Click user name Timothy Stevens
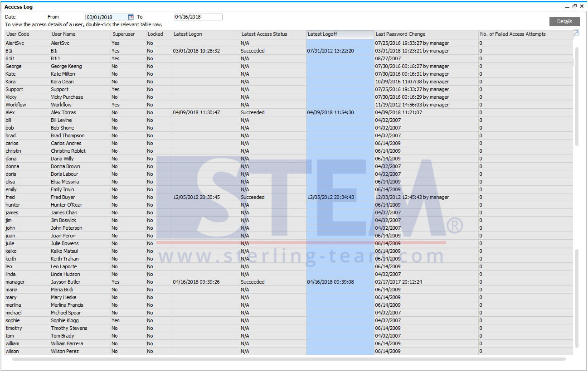588x372 pixels. 69,328
